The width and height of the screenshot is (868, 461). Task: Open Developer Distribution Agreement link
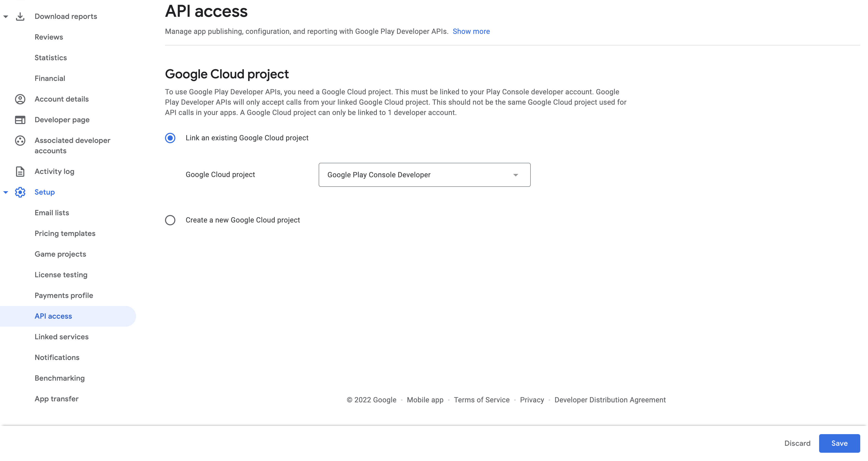pyautogui.click(x=610, y=400)
